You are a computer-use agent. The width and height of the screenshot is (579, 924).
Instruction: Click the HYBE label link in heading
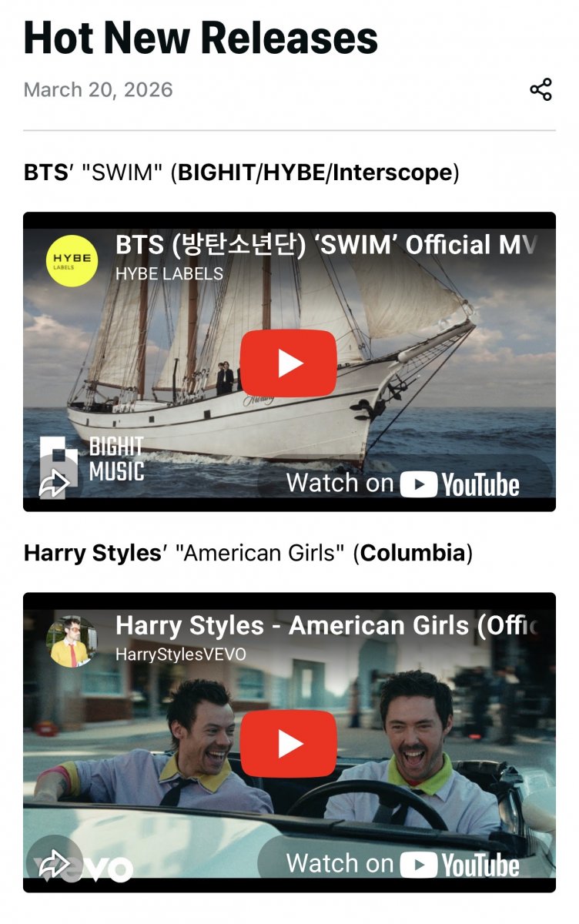point(294,172)
